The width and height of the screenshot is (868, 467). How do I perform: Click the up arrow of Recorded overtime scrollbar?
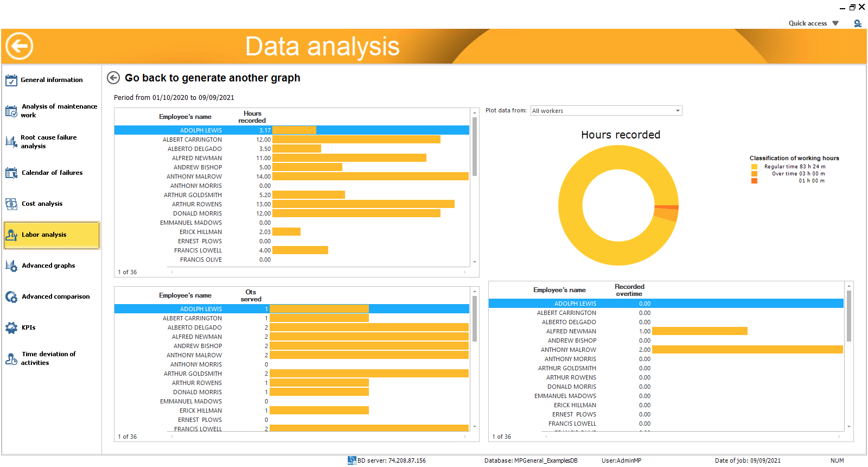(849, 285)
